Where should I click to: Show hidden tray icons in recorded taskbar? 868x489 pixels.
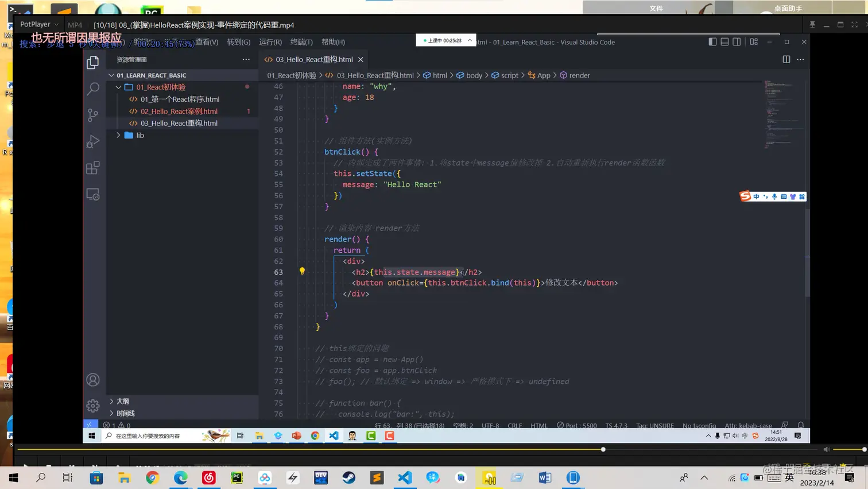[x=708, y=436]
